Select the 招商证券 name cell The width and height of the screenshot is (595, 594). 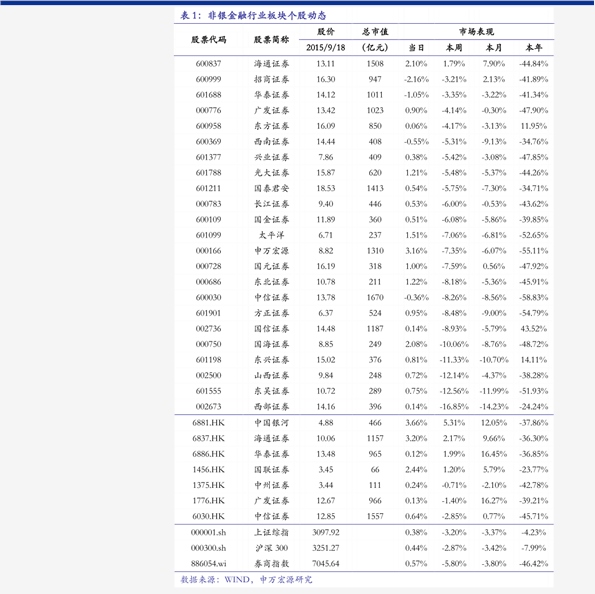click(271, 79)
